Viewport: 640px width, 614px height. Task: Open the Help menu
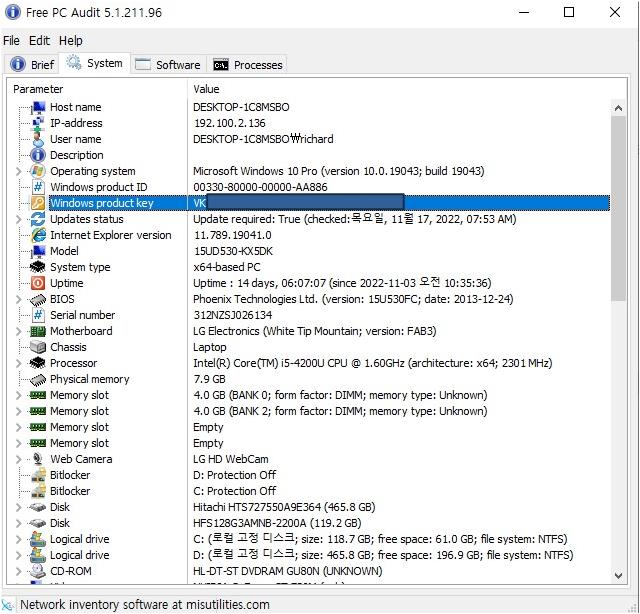[x=71, y=41]
